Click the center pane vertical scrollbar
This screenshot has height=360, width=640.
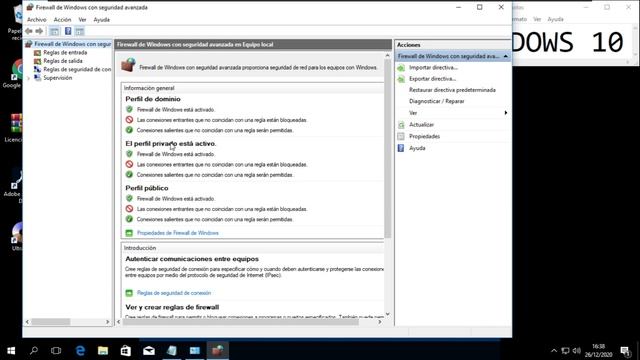click(387, 149)
